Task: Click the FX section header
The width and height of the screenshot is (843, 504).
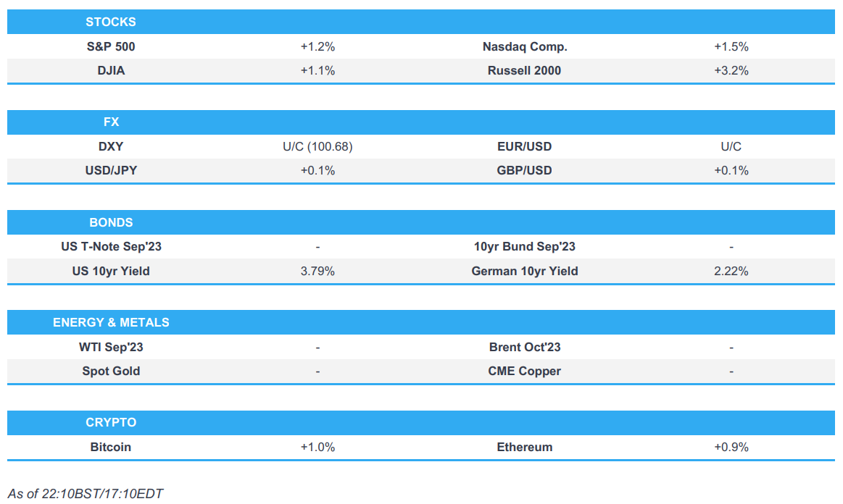Action: coord(111,122)
